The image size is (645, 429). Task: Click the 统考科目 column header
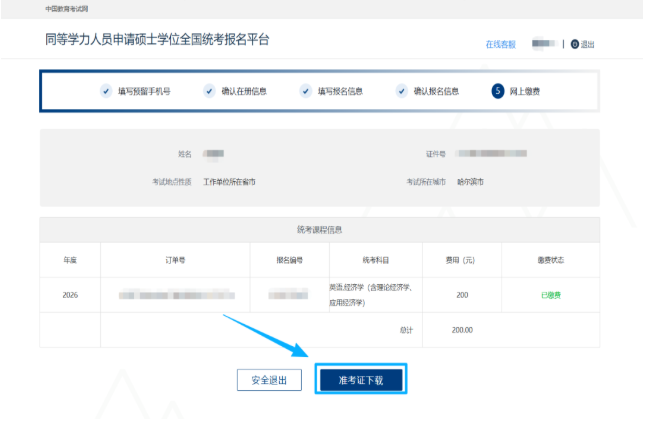[376, 260]
